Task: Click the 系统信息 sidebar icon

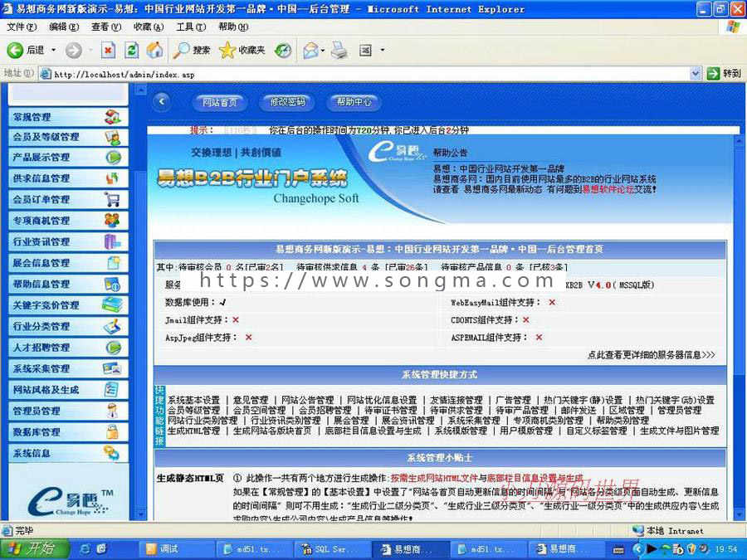Action: tap(112, 453)
